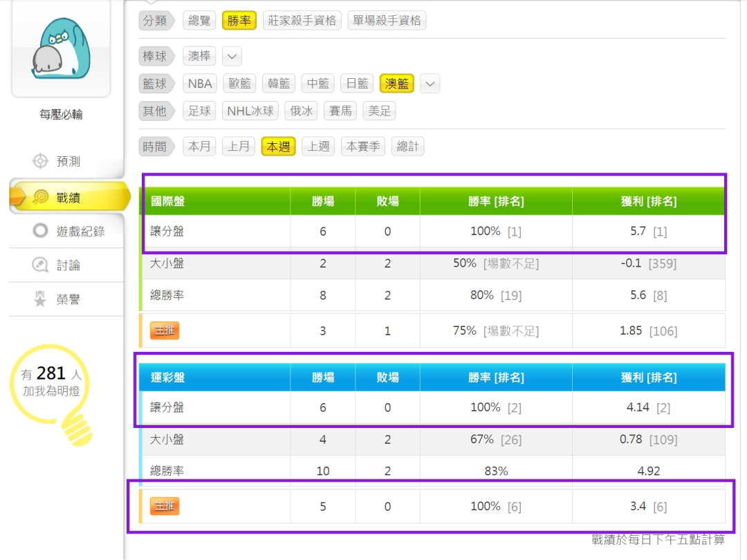The width and height of the screenshot is (747, 560).
Task: Click 國際盤 讓分盤 profit 5.7 cell
Action: tap(648, 231)
